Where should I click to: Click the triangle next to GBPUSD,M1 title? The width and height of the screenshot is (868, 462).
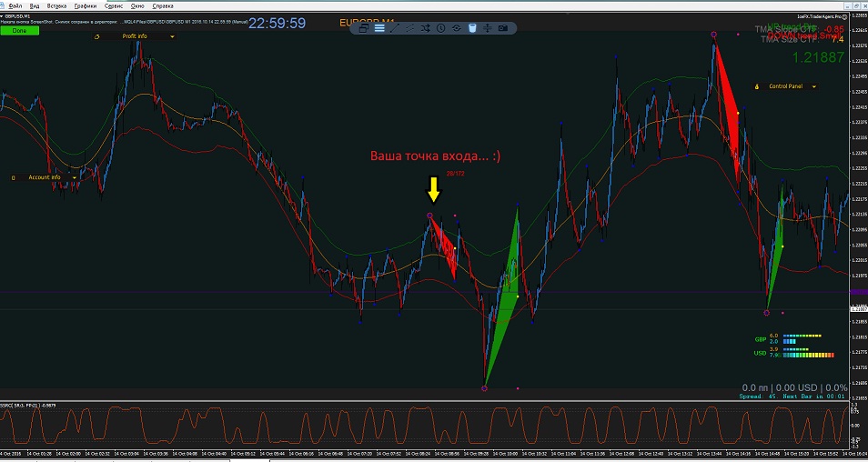click(x=2, y=16)
